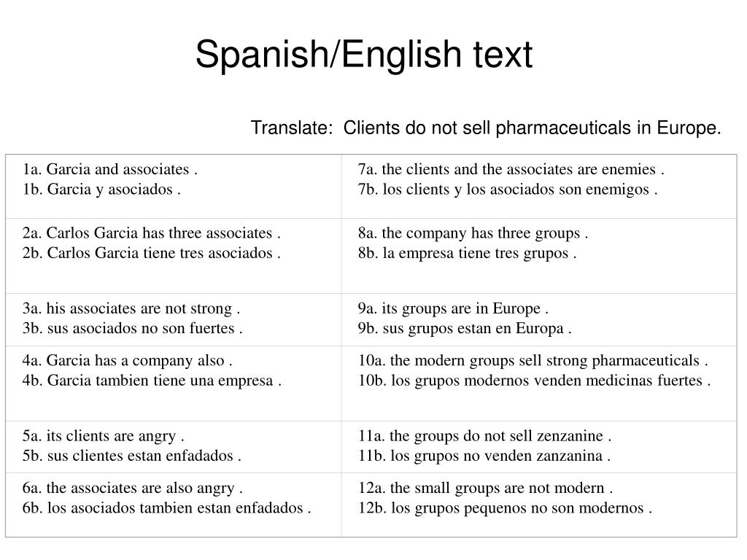Select line 2a 'Carlos Garcia has three associates'
The image size is (747, 560).
[x=152, y=233]
